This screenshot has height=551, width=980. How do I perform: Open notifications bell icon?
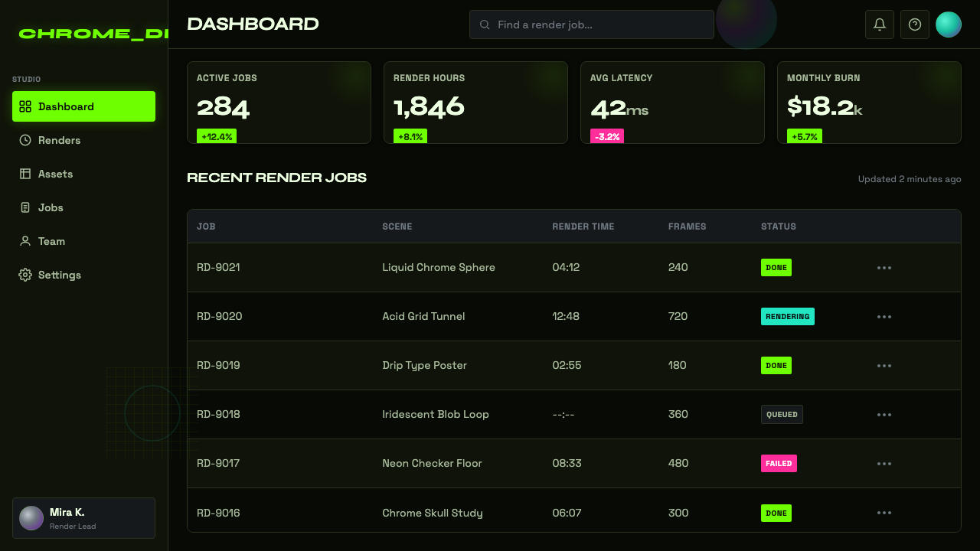point(880,24)
